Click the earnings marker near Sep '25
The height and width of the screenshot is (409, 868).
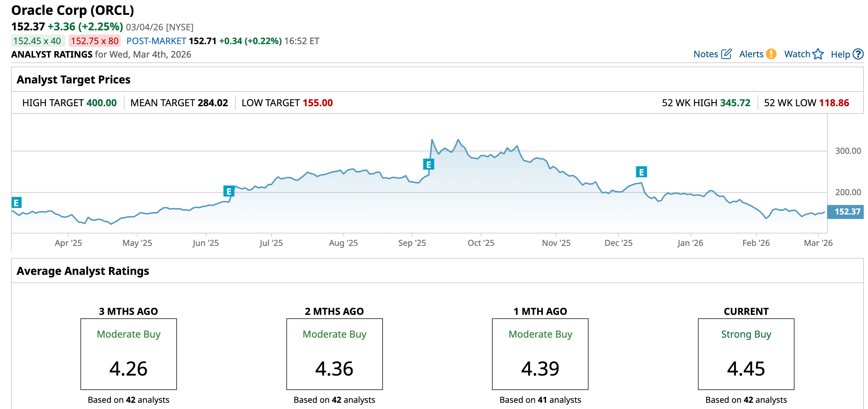[428, 164]
